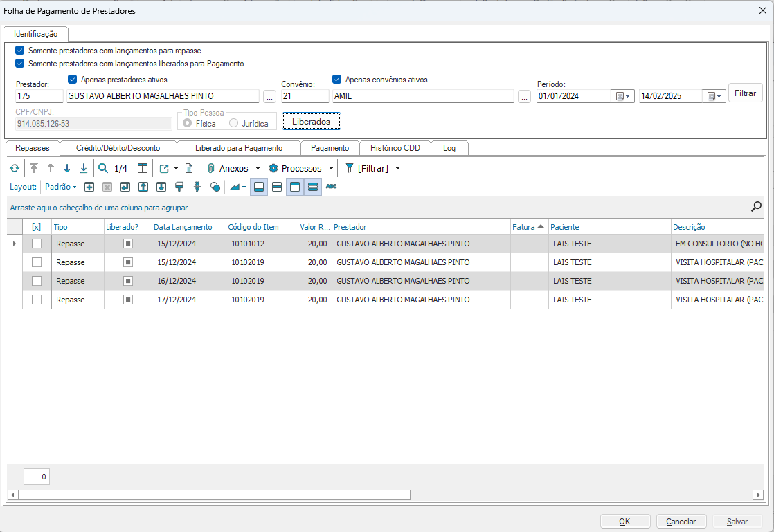Toggle the footer panel view icon
This screenshot has width=774, height=532.
[x=259, y=187]
